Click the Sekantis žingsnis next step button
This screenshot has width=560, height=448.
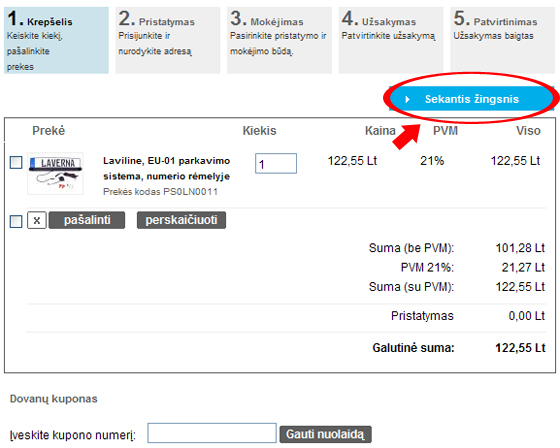pyautogui.click(x=471, y=99)
